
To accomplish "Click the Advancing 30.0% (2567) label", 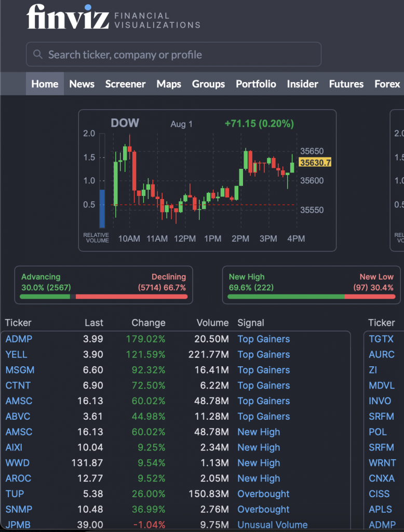I will (46, 282).
